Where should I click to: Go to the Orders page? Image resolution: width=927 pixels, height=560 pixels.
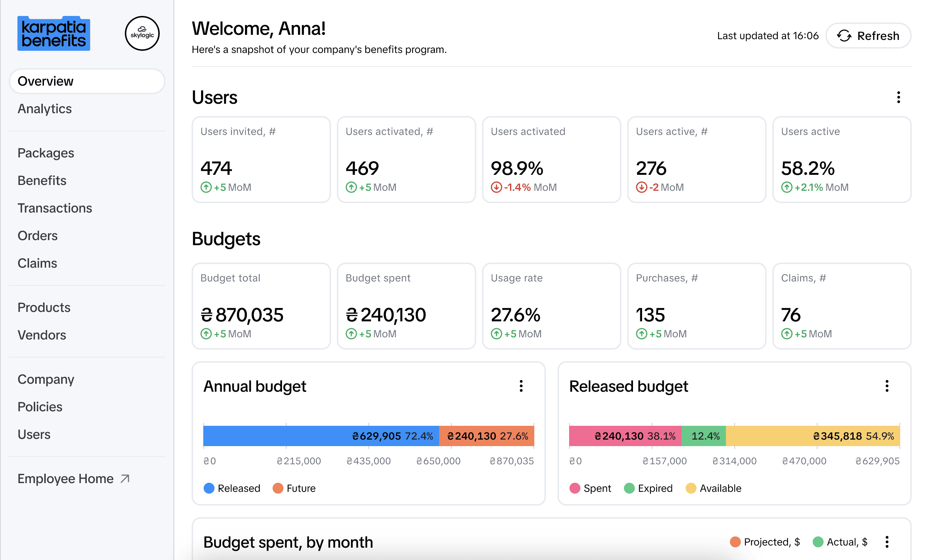coord(38,236)
